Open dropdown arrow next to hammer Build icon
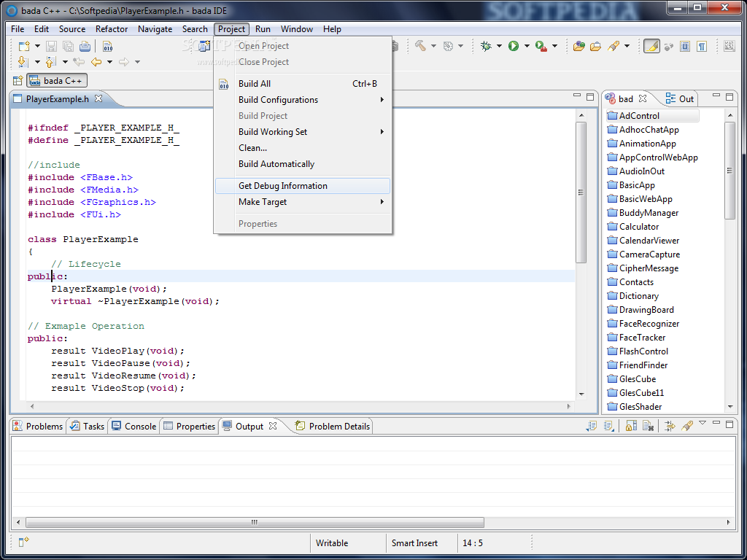The height and width of the screenshot is (560, 747). click(433, 46)
